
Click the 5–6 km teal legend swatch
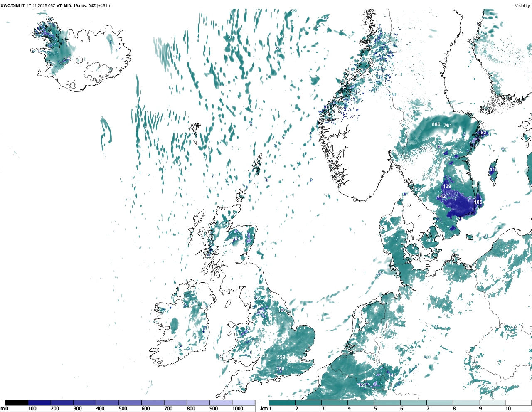pyautogui.click(x=387, y=402)
